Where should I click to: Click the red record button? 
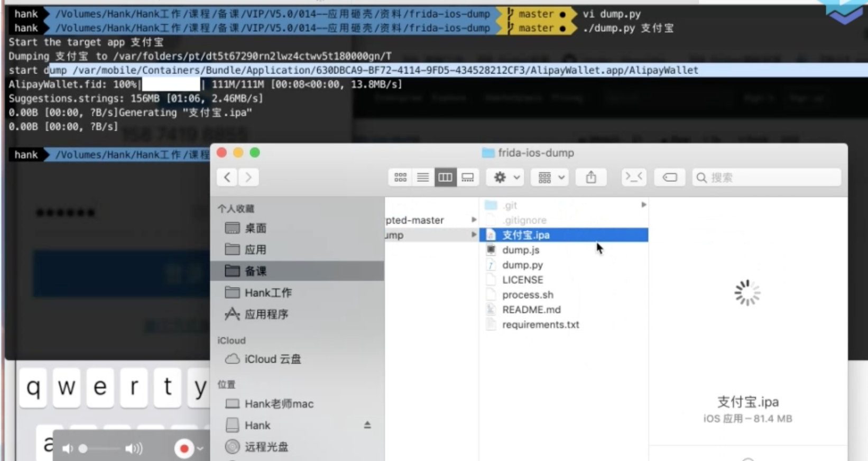[184, 449]
